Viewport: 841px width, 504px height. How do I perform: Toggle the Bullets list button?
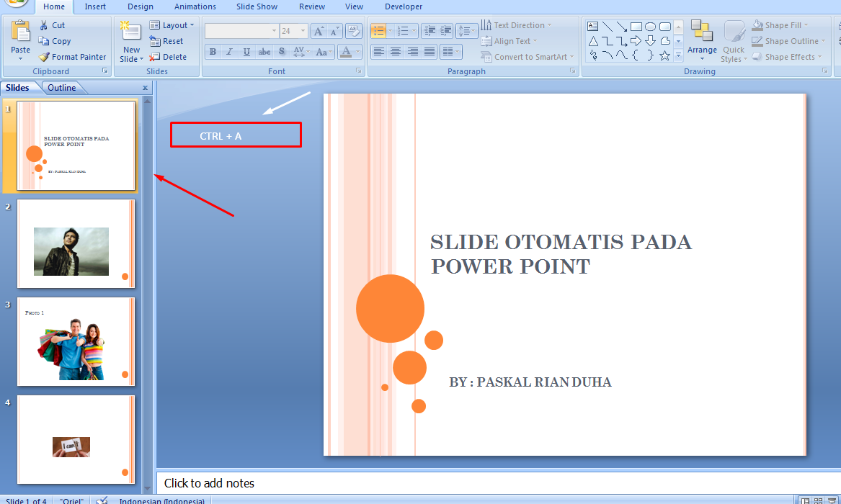click(x=378, y=31)
